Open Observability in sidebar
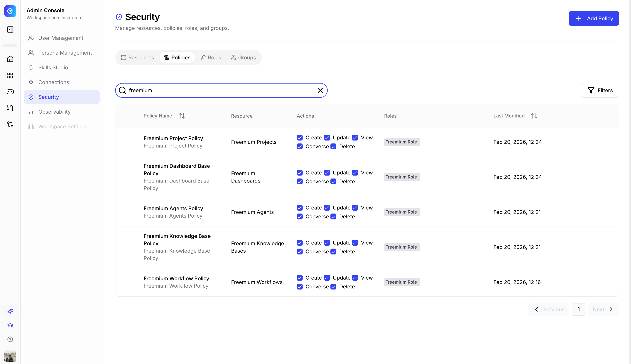 [x=62, y=112]
